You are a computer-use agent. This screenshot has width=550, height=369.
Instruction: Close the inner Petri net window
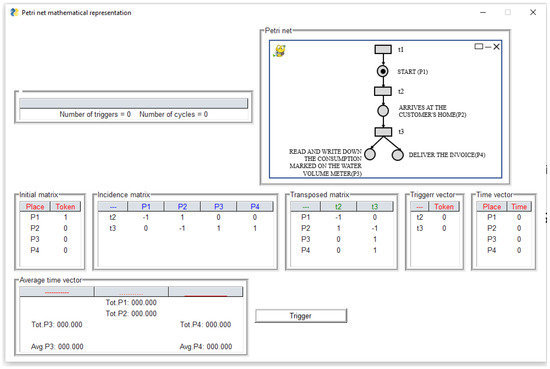pos(496,47)
